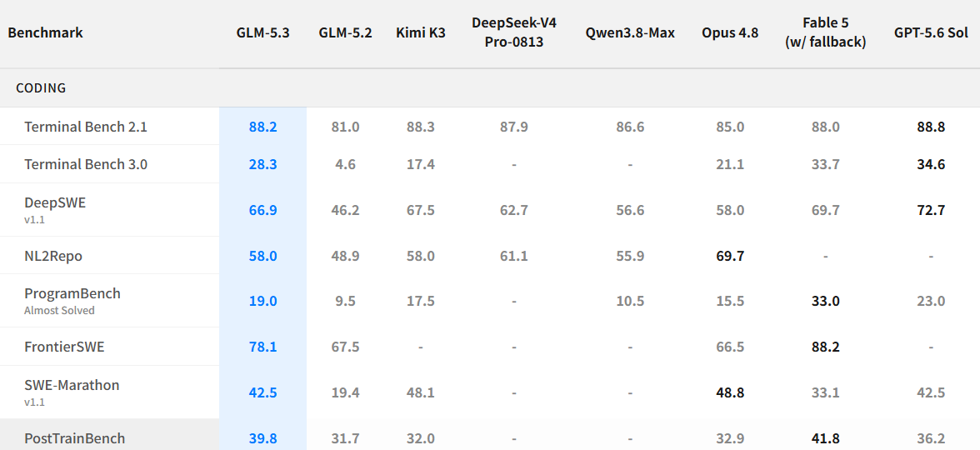Click Opus 4.8 NL2Repo score 69.7

pyautogui.click(x=730, y=256)
